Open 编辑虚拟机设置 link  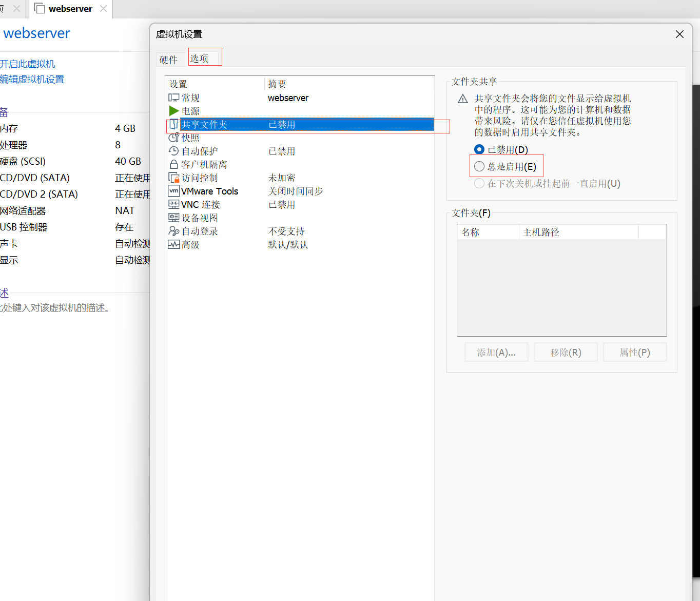click(32, 79)
